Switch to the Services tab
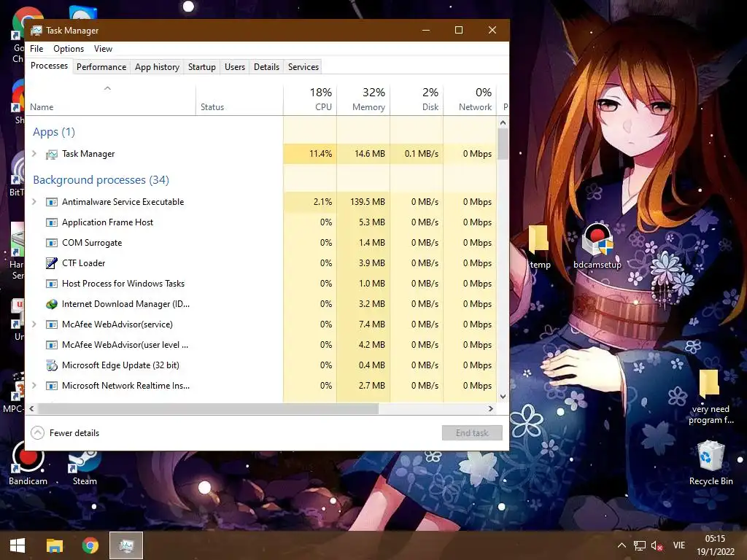Viewport: 747px width, 560px height. pyautogui.click(x=303, y=66)
